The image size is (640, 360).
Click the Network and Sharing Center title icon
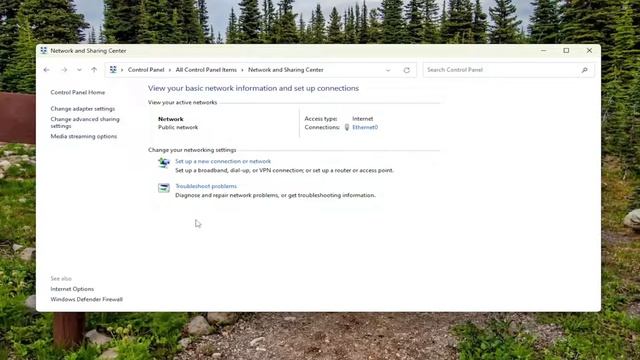coord(43,51)
